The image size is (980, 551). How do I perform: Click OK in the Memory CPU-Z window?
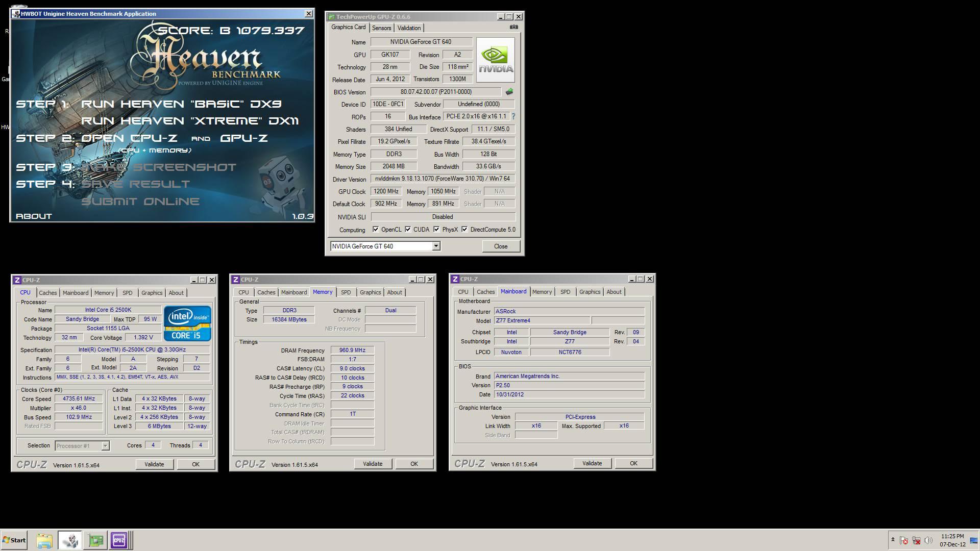point(414,464)
